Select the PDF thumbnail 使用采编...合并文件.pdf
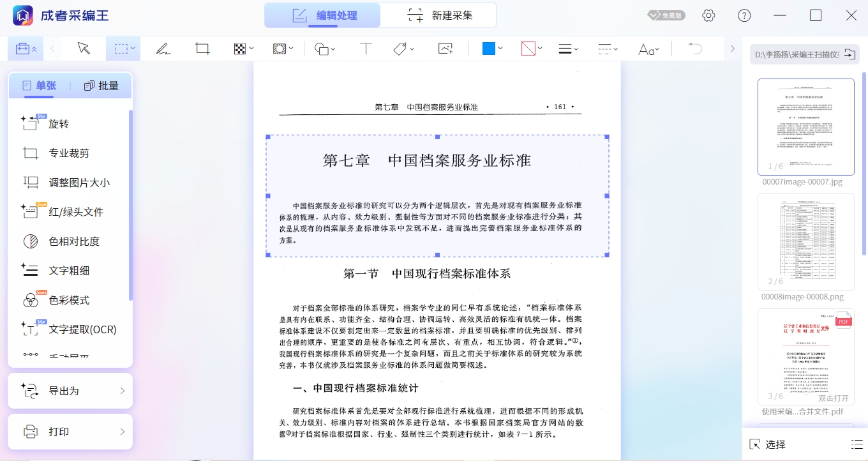This screenshot has height=461, width=868. tap(806, 357)
